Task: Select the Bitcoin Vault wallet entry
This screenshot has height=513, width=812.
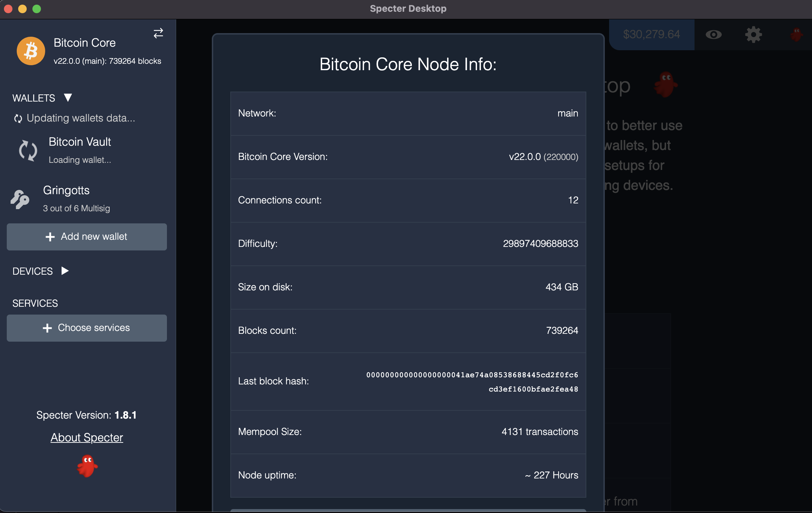Action: tap(80, 142)
